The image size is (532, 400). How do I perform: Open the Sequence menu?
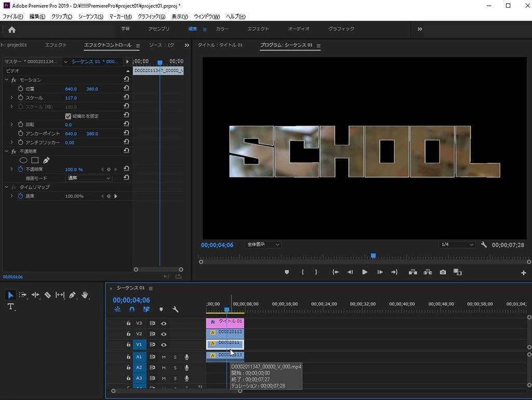(90, 17)
